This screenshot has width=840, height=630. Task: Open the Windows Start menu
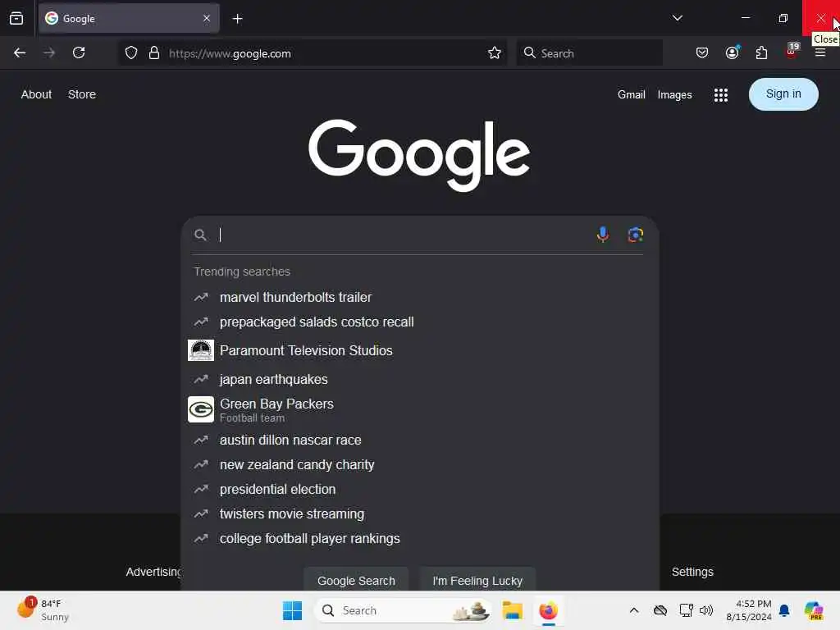293,610
